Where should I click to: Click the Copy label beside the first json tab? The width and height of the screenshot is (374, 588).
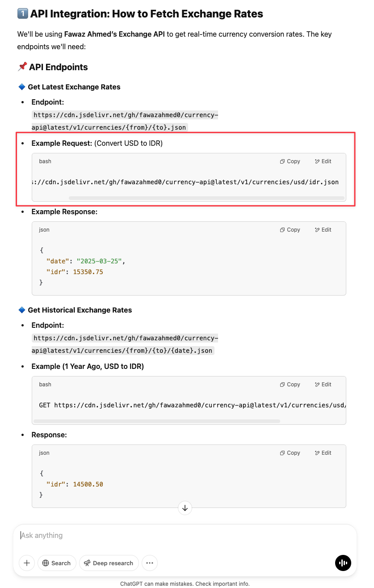pos(293,230)
